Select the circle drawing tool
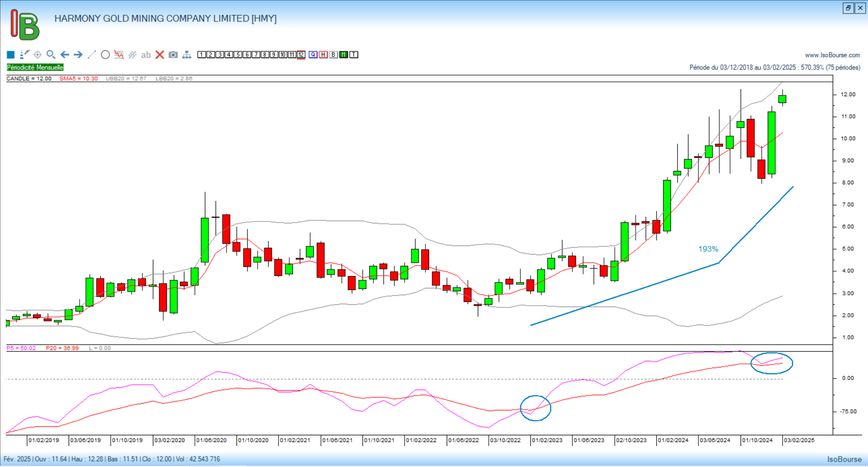Screen dimensions: 868x467 [105, 55]
